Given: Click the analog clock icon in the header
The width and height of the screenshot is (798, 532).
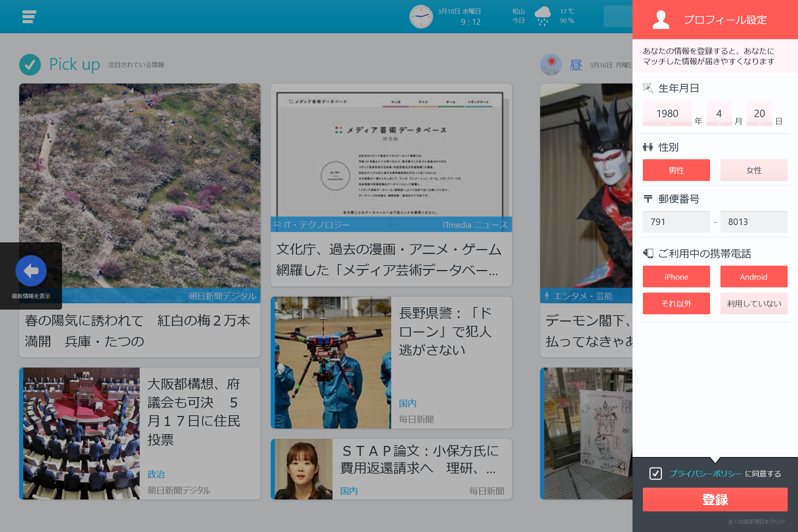Looking at the screenshot, I should (421, 16).
